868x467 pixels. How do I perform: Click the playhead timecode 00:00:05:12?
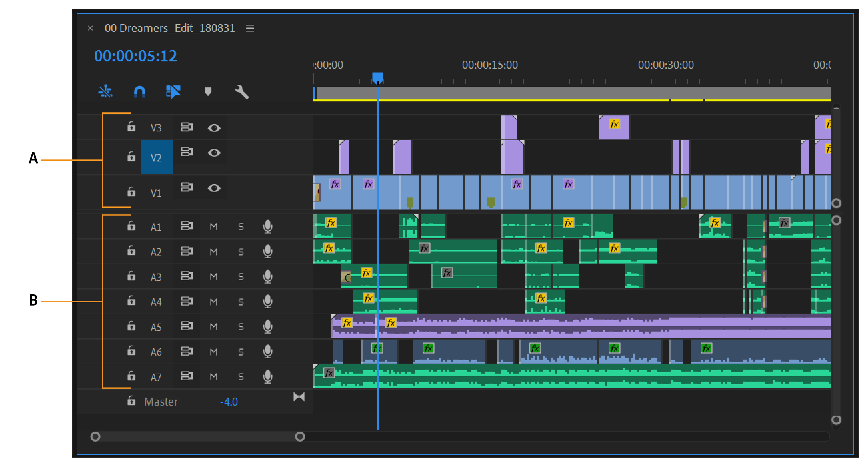tap(135, 56)
